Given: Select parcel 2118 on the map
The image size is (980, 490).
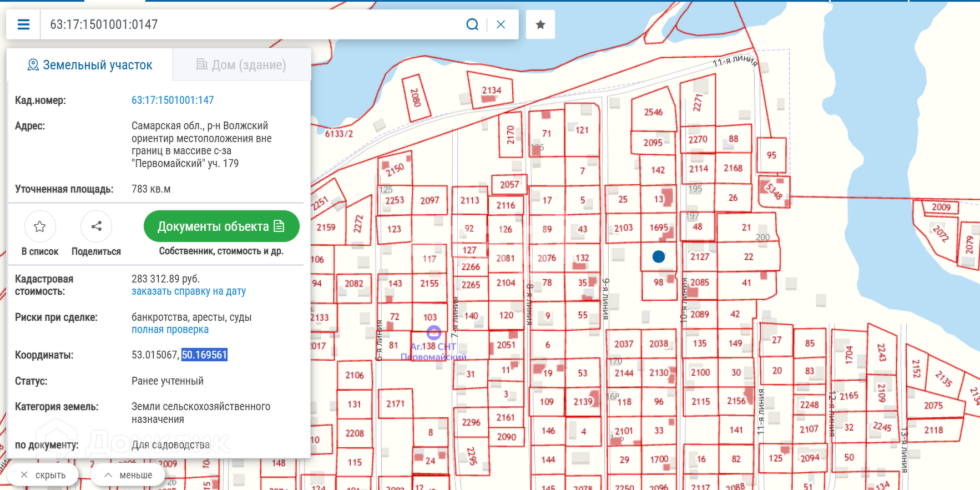Looking at the screenshot, I should [x=933, y=430].
